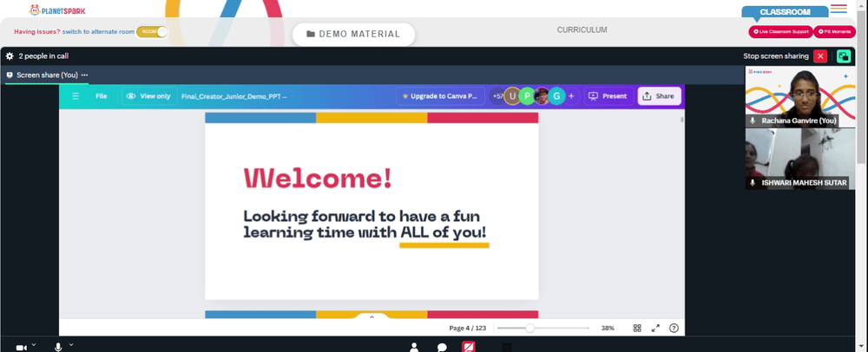
Task: Expand the Canva pages drawer chevron
Action: [x=372, y=317]
